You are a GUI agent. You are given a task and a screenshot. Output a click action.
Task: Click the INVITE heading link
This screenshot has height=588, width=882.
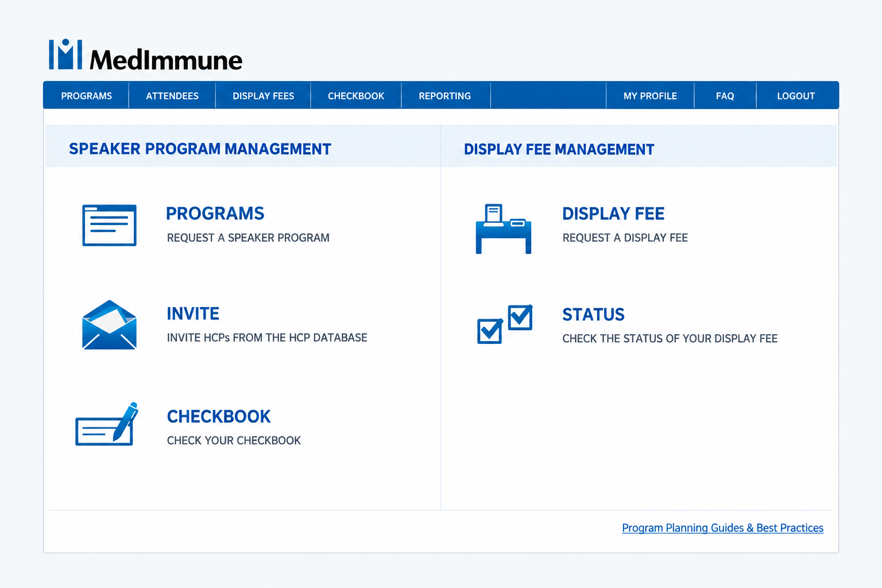[x=193, y=314]
